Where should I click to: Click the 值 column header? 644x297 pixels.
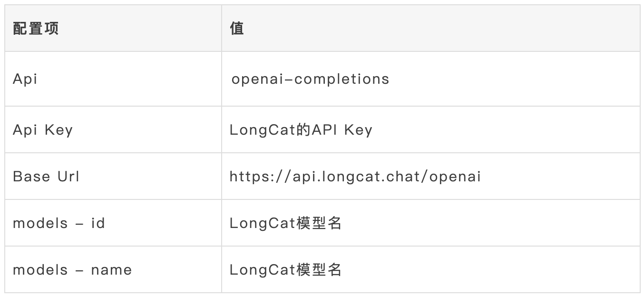[236, 29]
